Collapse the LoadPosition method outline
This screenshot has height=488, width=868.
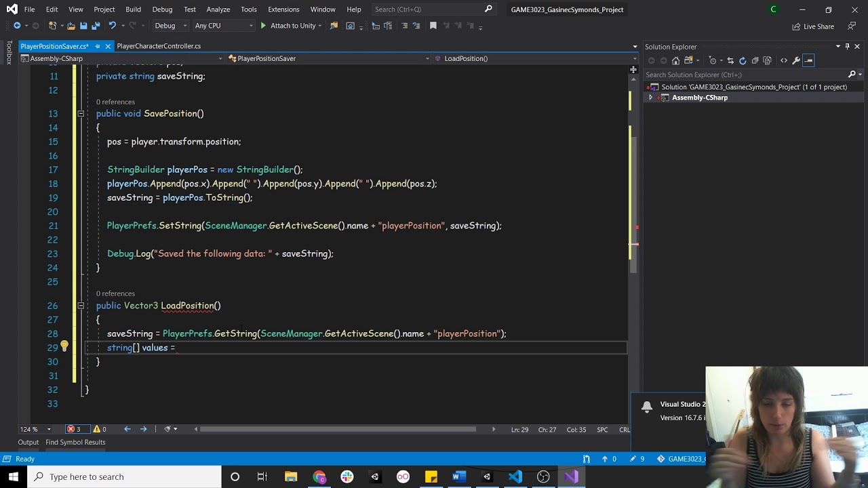[x=80, y=306]
